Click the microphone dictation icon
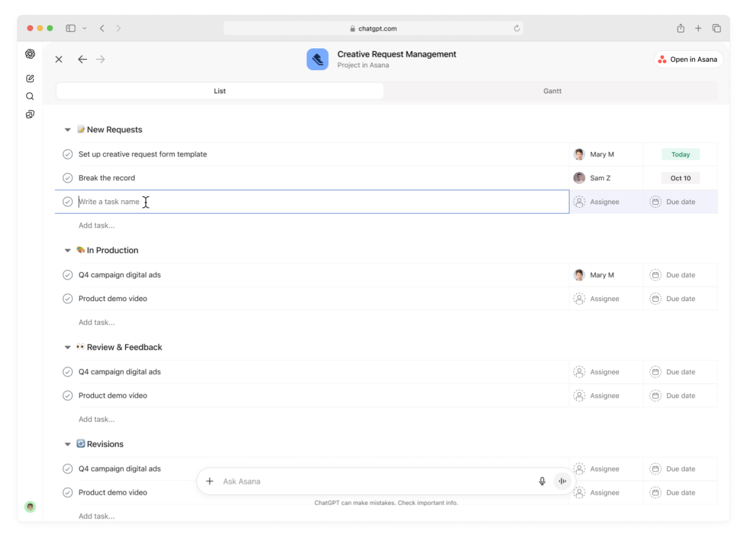Image resolution: width=747 pixels, height=560 pixels. pos(542,481)
